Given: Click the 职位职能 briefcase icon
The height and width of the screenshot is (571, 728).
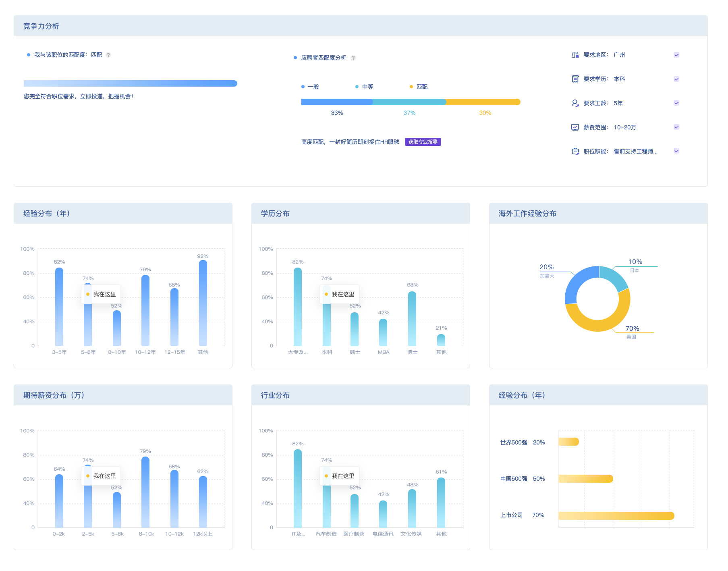Looking at the screenshot, I should [575, 152].
